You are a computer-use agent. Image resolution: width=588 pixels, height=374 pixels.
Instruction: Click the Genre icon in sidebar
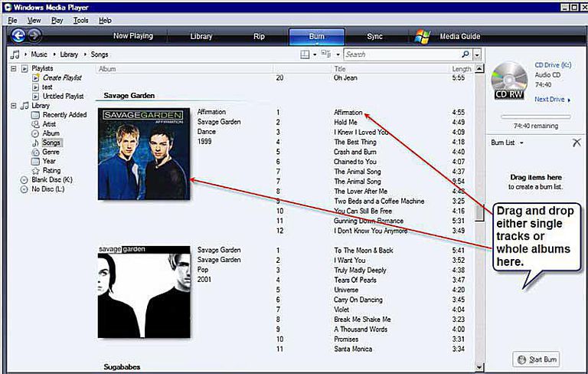coord(35,152)
